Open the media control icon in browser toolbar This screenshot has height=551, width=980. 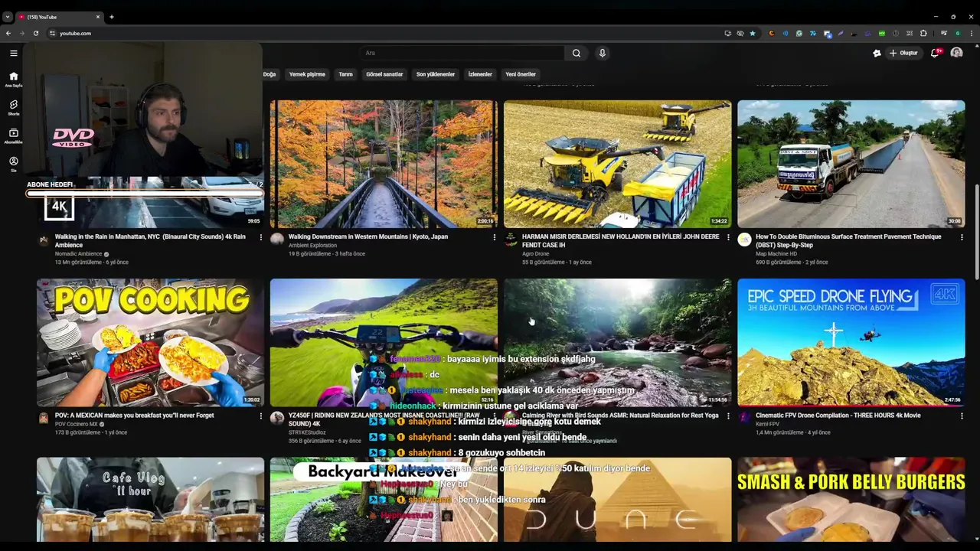(x=944, y=33)
